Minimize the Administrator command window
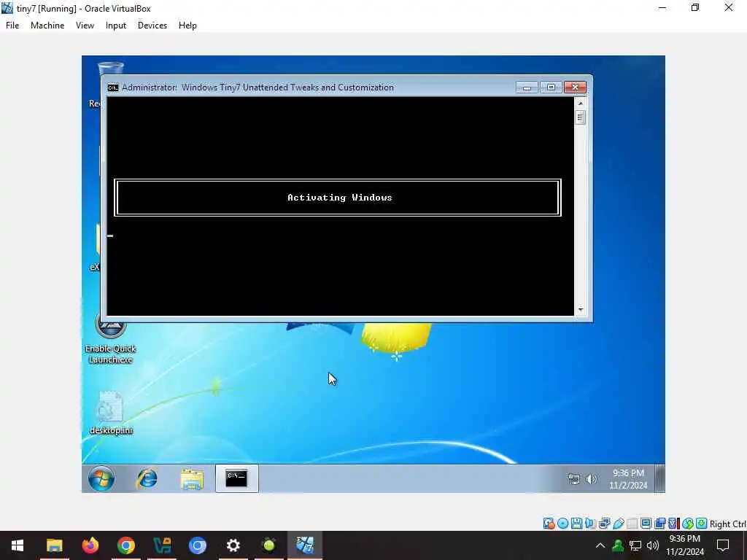The image size is (747, 560). pos(527,87)
